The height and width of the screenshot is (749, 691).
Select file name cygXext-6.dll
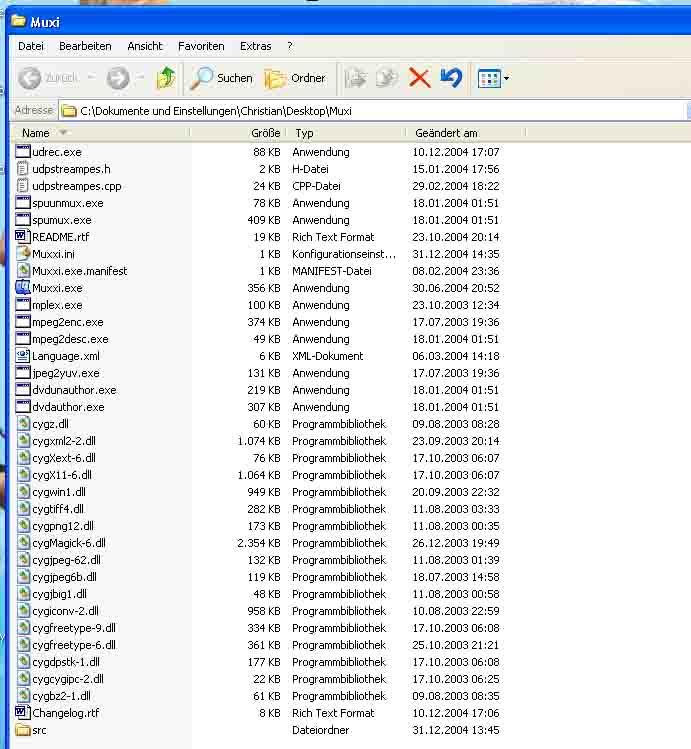tap(64, 458)
